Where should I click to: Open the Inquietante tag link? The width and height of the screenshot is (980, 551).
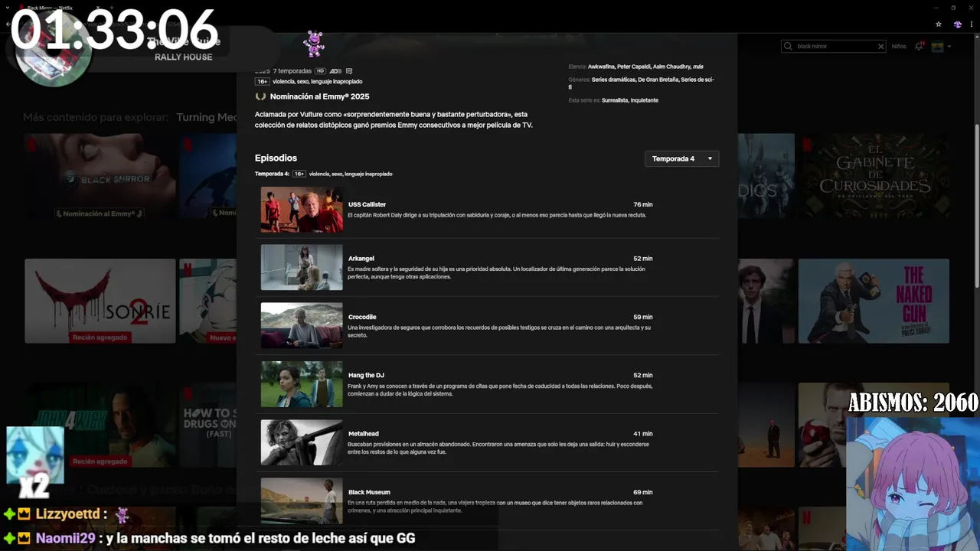[x=645, y=100]
